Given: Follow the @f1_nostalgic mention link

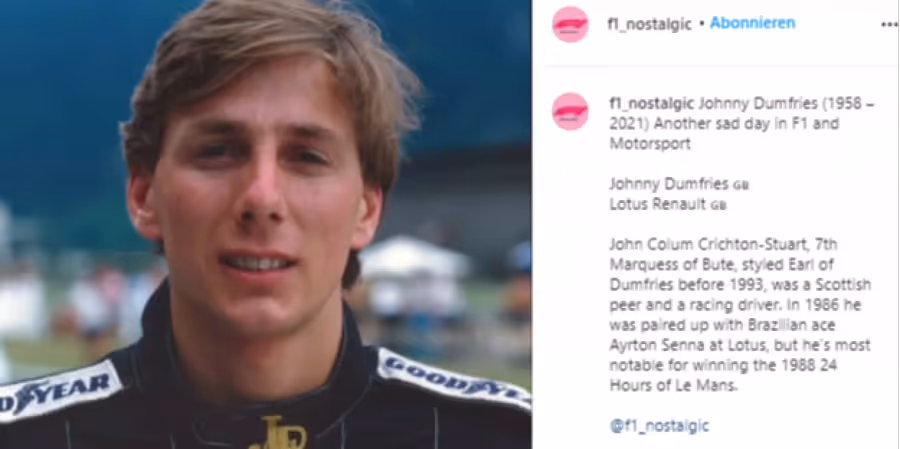Looking at the screenshot, I should [659, 426].
